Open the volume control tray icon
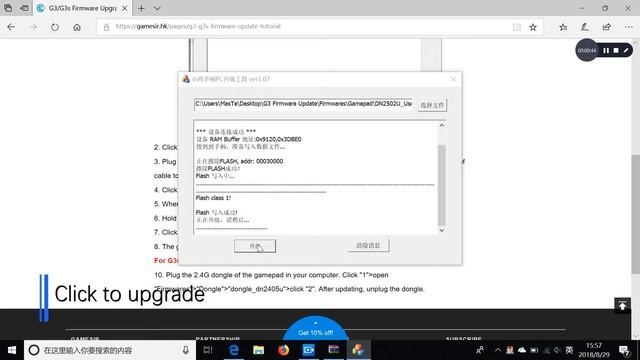Viewport: 640px width, 360px height. pos(557,350)
